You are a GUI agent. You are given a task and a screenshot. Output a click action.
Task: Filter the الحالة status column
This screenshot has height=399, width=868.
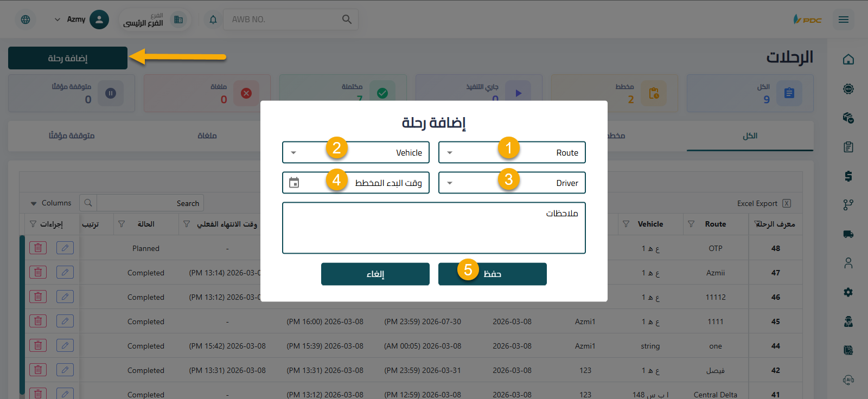pos(122,224)
